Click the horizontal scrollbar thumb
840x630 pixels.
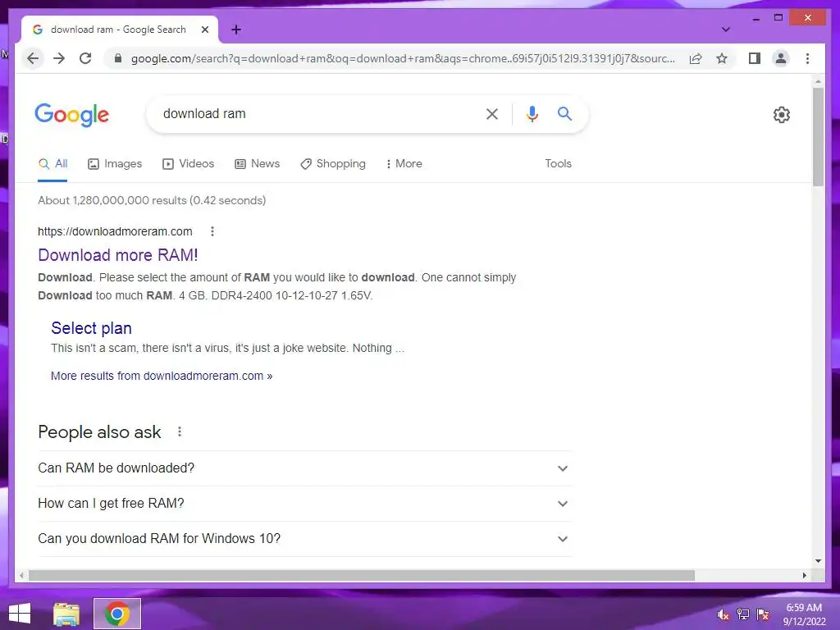pyautogui.click(x=362, y=575)
